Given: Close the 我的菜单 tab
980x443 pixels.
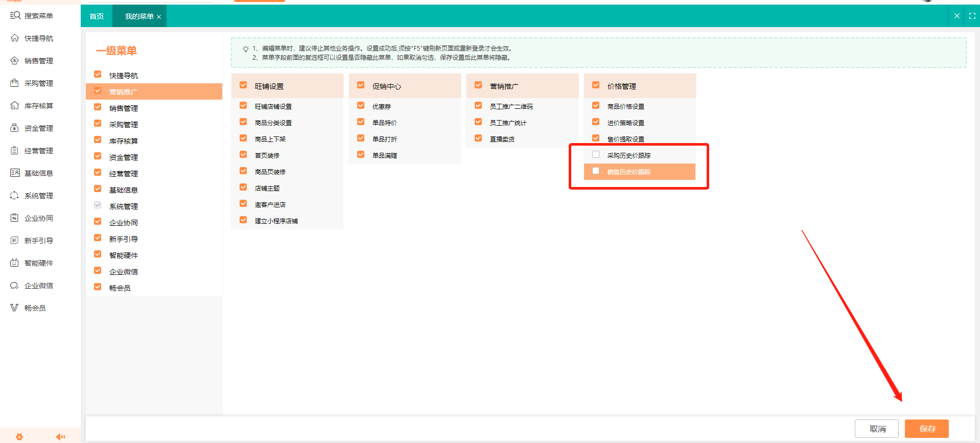Looking at the screenshot, I should (159, 17).
